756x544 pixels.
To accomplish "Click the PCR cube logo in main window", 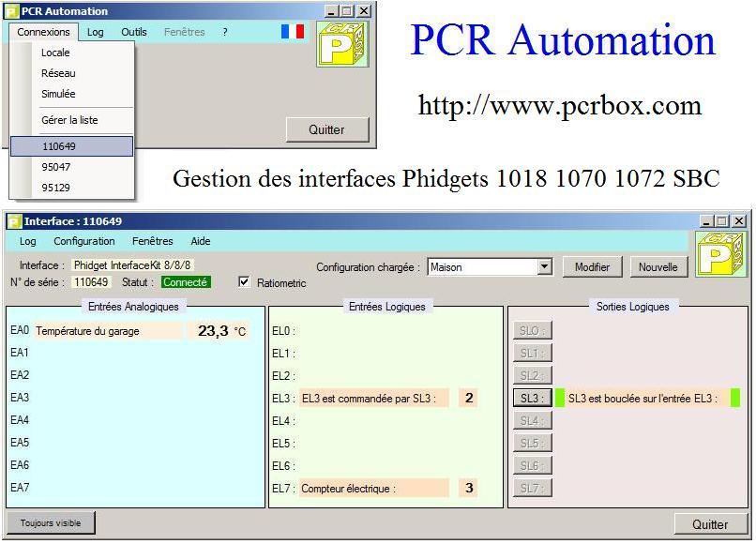I will [x=342, y=45].
